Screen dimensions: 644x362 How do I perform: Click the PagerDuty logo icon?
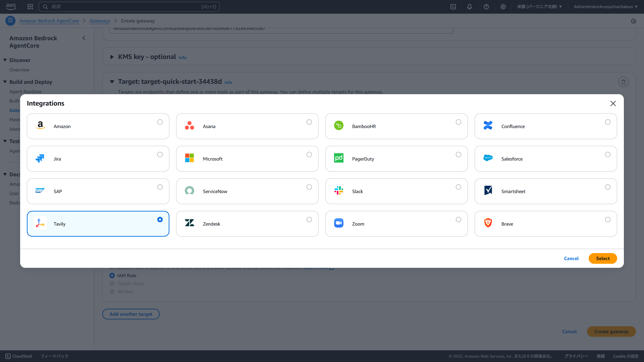coord(338,158)
